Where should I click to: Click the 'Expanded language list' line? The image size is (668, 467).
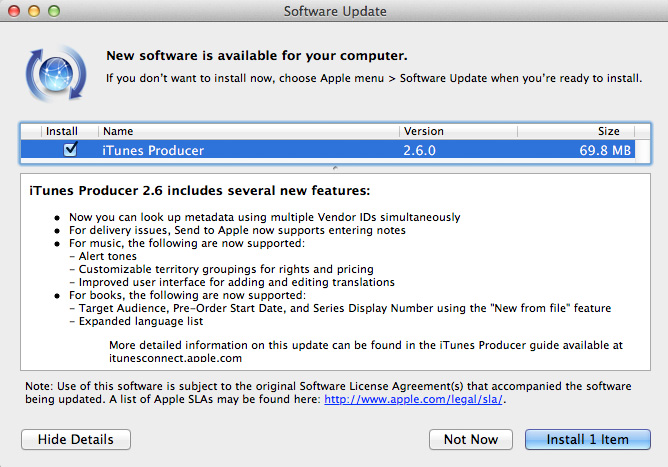(x=141, y=321)
